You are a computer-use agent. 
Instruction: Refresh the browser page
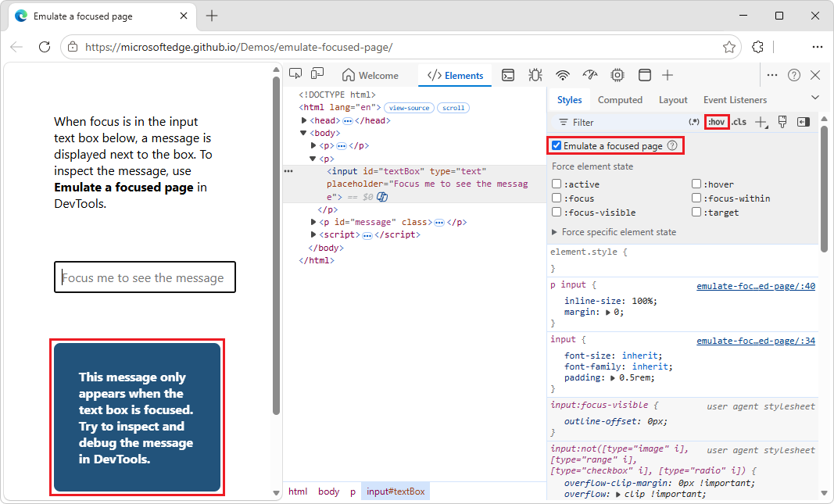click(x=45, y=47)
